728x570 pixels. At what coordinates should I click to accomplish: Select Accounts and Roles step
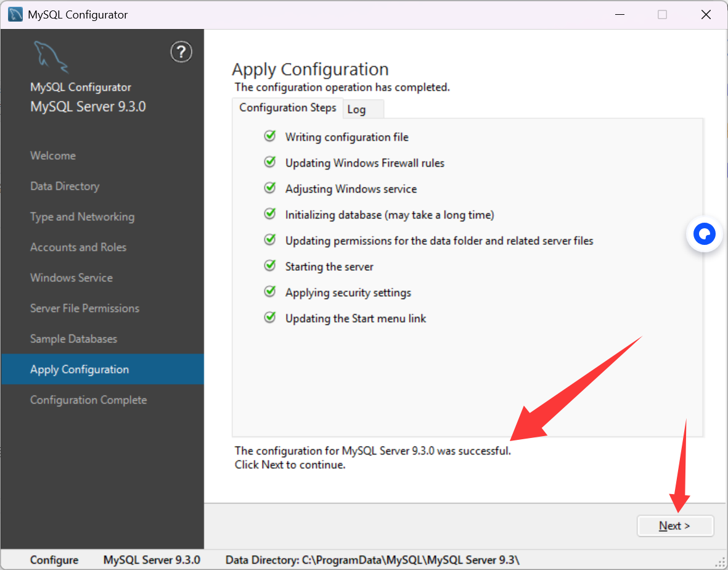point(78,247)
